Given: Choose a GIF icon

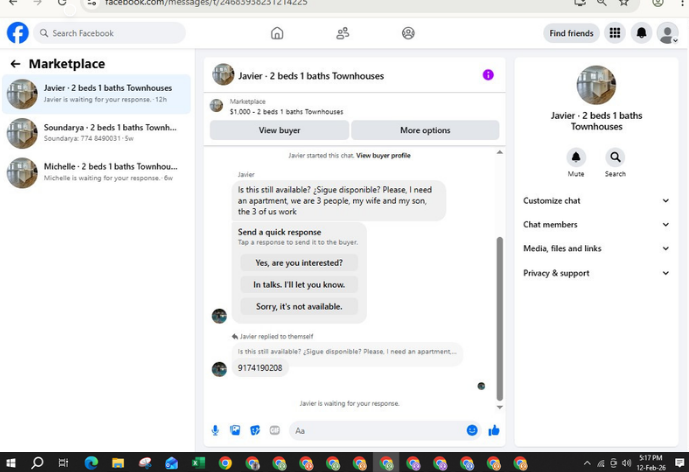Looking at the screenshot, I should point(275,430).
